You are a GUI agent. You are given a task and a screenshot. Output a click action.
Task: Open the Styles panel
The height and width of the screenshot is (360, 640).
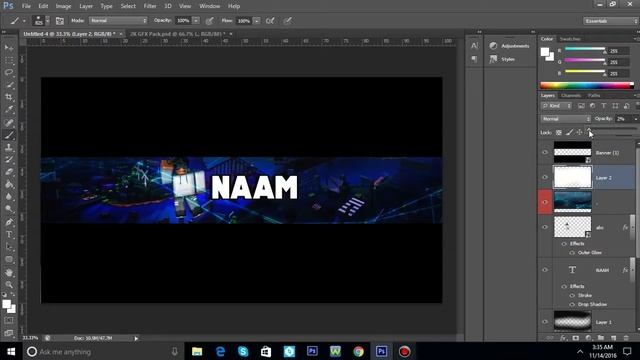502,59
